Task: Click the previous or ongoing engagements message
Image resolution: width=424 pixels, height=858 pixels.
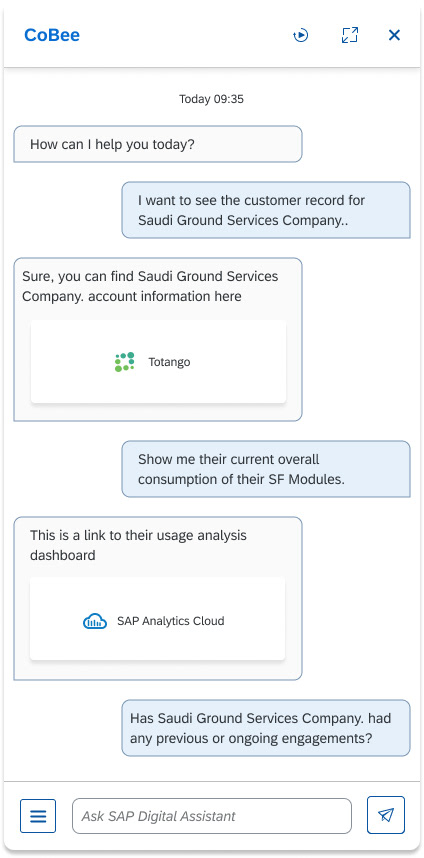Action: coord(266,728)
